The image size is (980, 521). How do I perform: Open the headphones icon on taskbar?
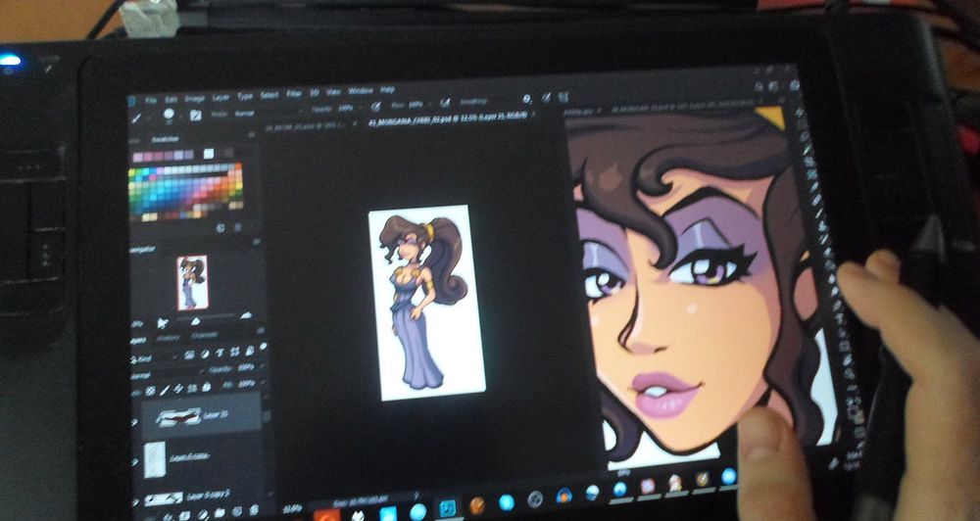click(564, 496)
